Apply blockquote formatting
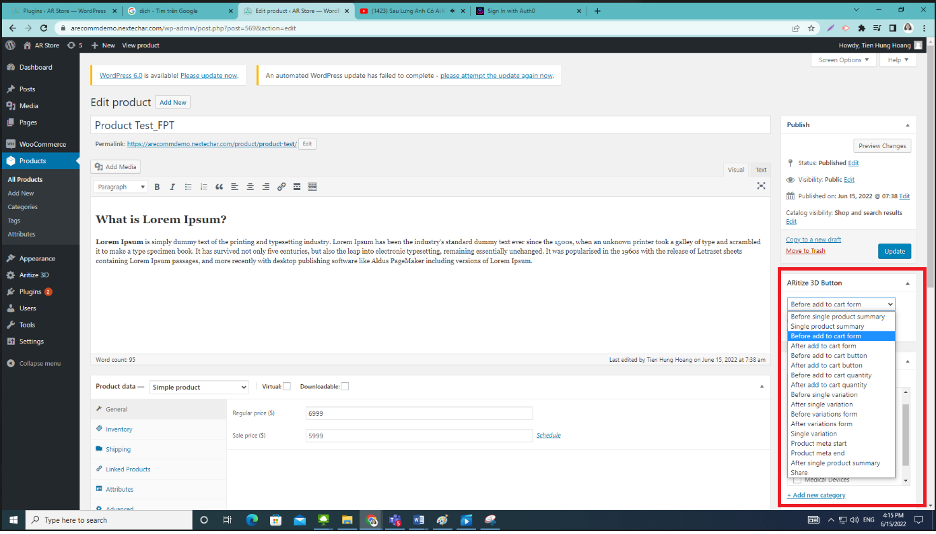Viewport: 936px width, 534px height. (219, 187)
